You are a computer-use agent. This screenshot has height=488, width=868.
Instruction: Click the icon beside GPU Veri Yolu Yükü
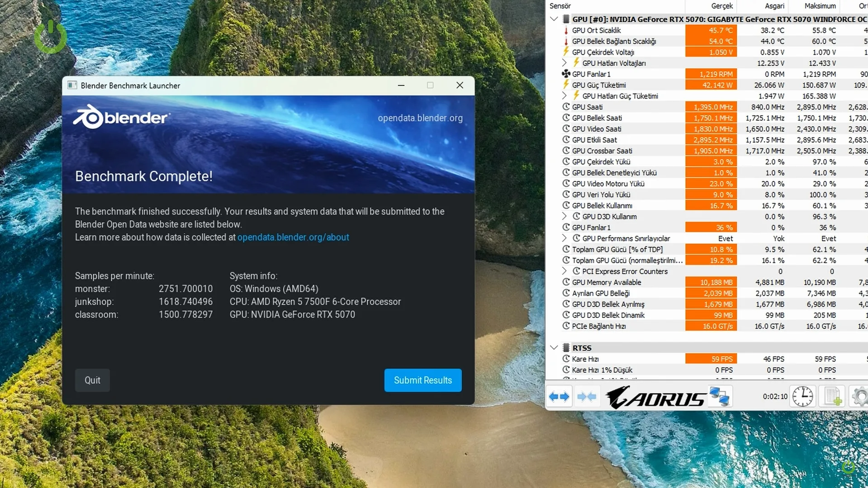point(566,194)
